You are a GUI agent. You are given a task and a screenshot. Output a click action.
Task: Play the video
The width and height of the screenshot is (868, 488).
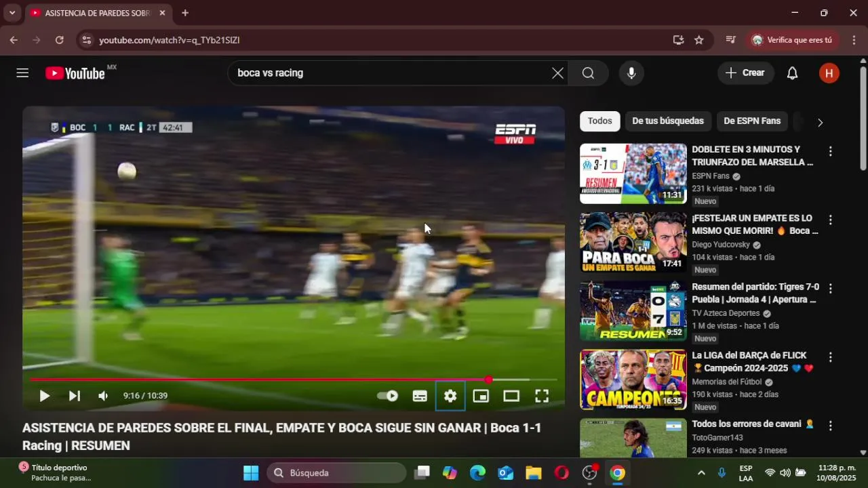(x=44, y=396)
